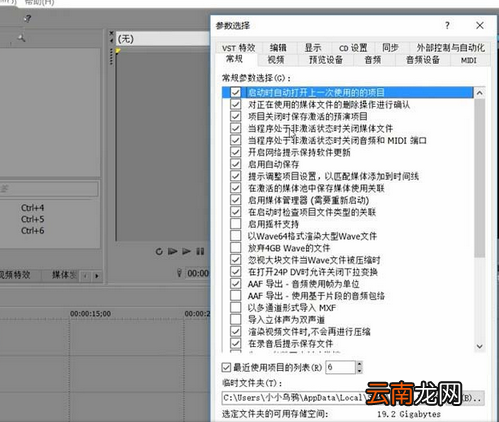Decrease recent projects count with down stepper
499x422 pixels.
359,370
